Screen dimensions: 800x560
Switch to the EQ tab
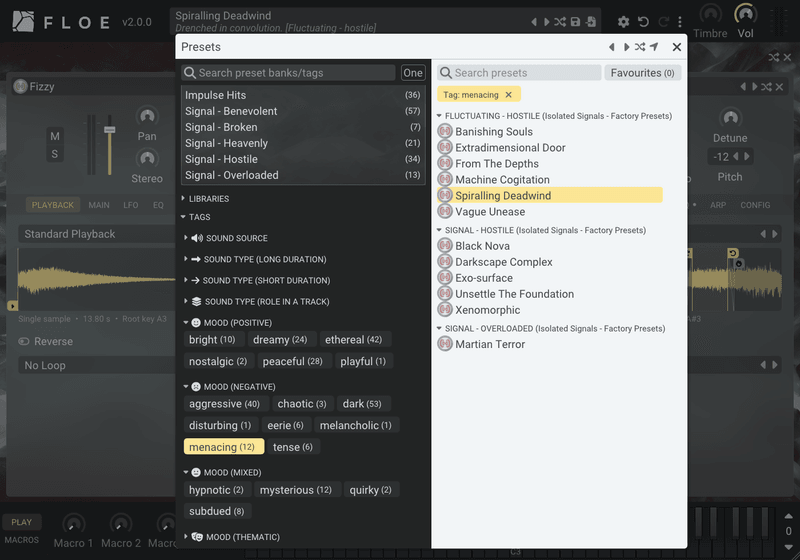point(158,205)
